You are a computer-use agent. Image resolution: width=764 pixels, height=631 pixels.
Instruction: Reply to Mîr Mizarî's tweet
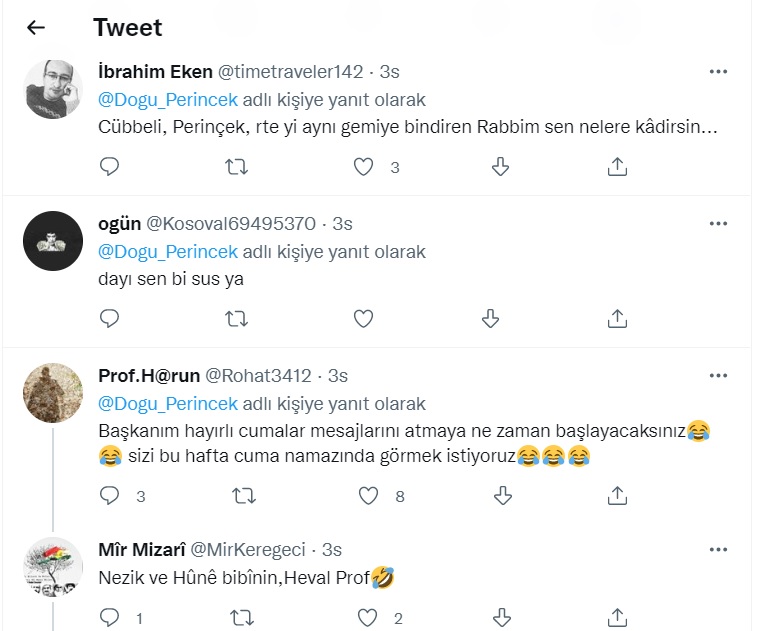(x=110, y=618)
